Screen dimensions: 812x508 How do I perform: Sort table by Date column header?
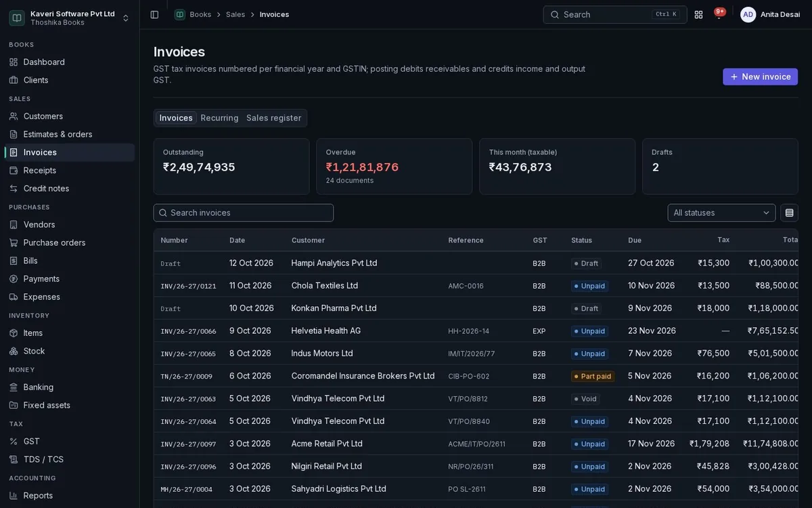pos(237,240)
